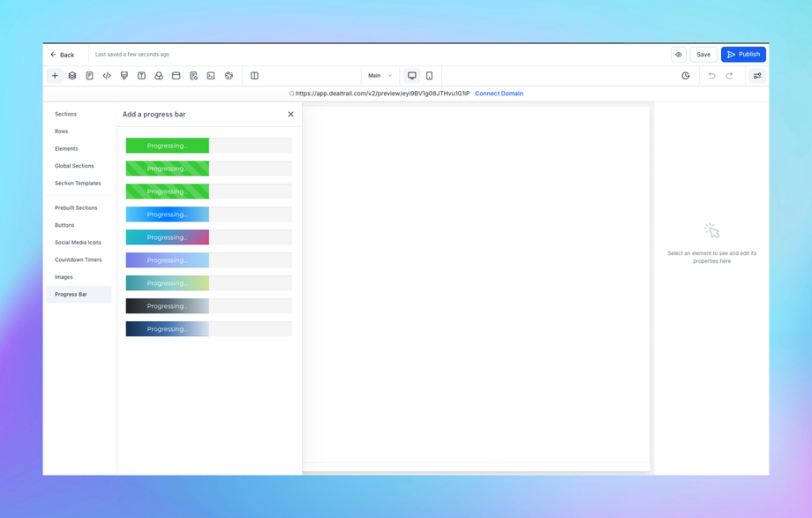Select Progress Bar category in sidebar
Image resolution: width=812 pixels, height=518 pixels.
point(79,294)
